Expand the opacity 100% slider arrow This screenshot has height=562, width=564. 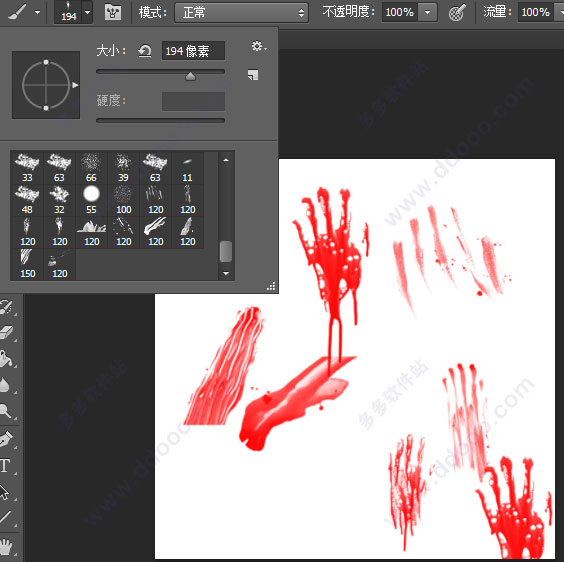(x=427, y=12)
